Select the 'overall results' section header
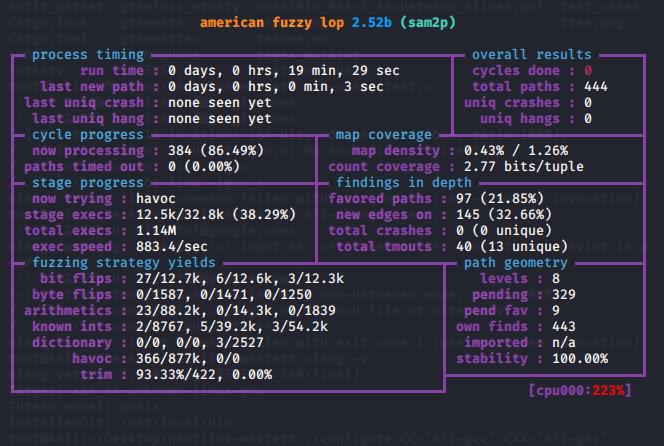Image resolution: width=664 pixels, height=446 pixels. [531, 55]
